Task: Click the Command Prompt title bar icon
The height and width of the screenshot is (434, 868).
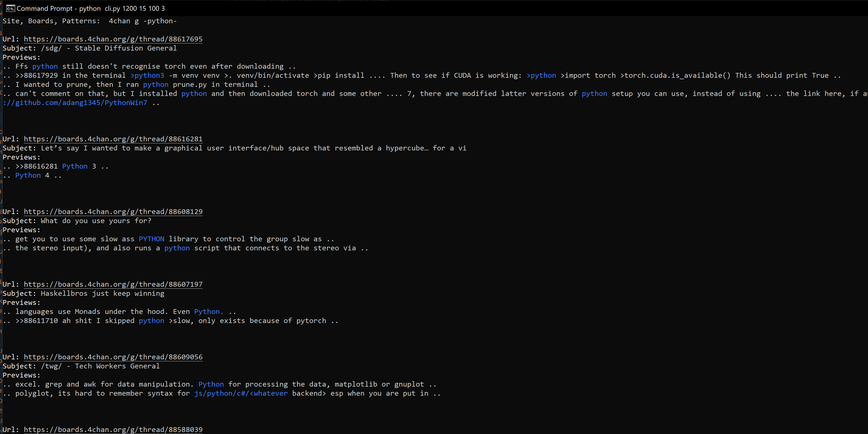Action: pos(11,9)
